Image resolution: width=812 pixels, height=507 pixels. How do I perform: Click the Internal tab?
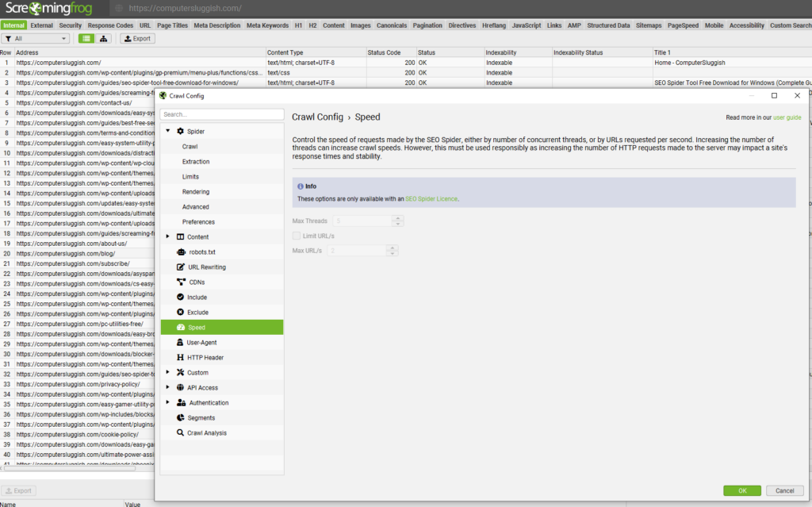(13, 25)
